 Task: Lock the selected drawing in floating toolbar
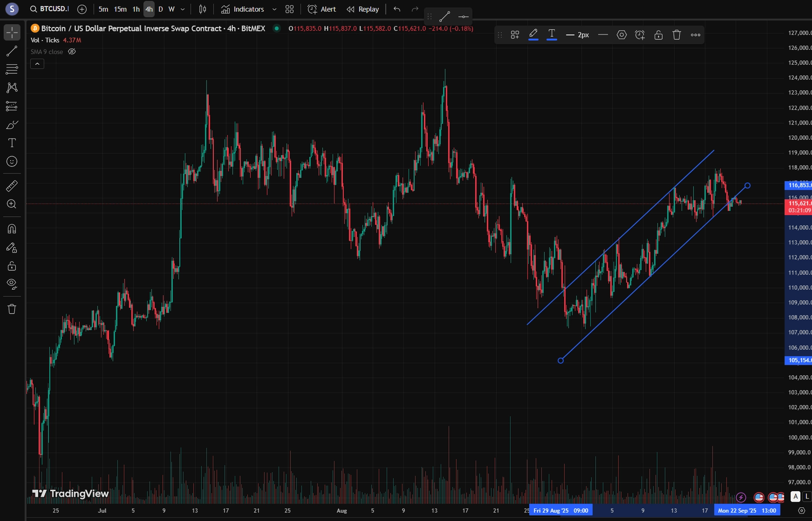tap(658, 35)
